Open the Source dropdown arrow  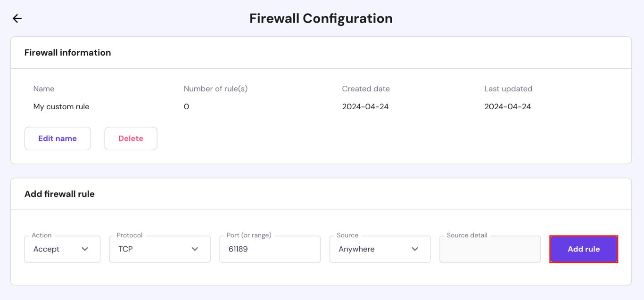pos(415,249)
